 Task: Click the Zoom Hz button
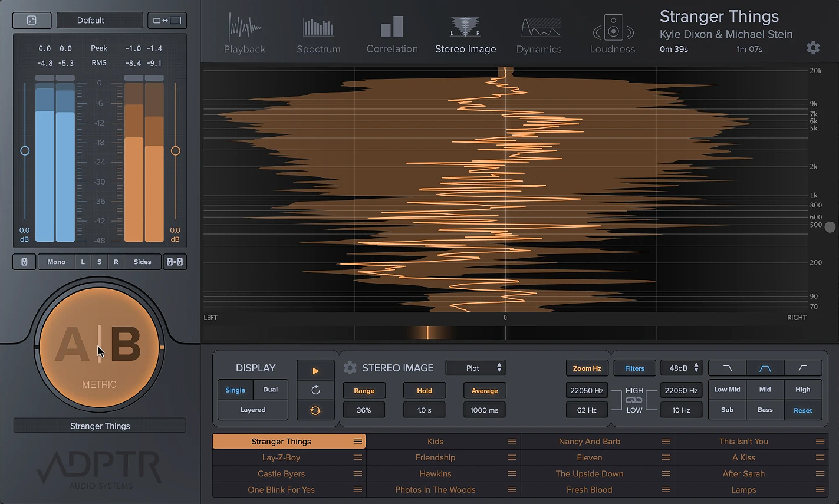click(587, 368)
